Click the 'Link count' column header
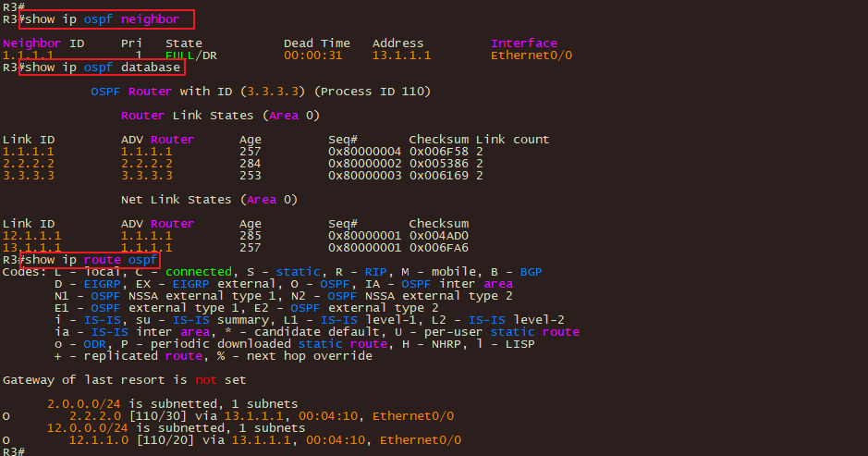The width and height of the screenshot is (868, 456). click(x=512, y=140)
